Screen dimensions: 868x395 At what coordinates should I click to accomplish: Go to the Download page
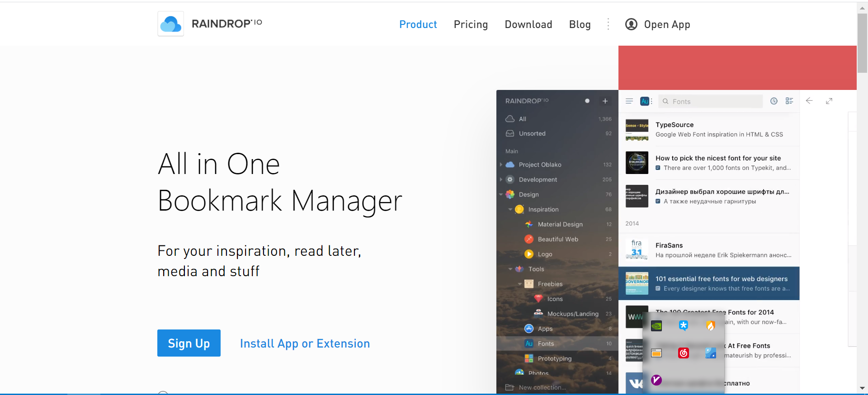click(x=528, y=24)
